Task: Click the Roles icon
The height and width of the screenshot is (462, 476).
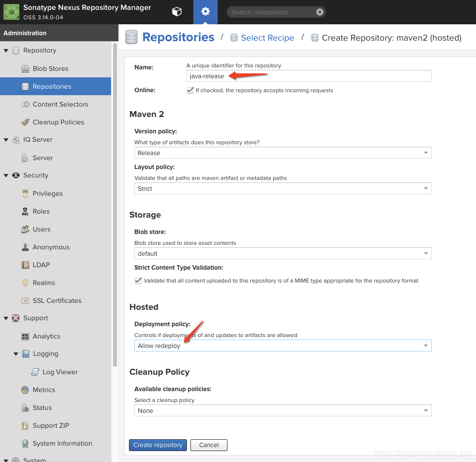Action: point(25,211)
